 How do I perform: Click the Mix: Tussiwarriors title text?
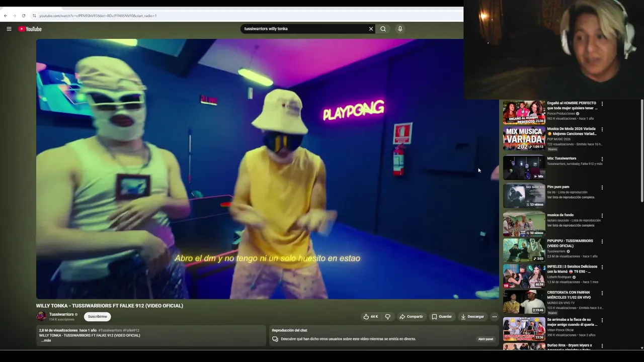pos(561,158)
